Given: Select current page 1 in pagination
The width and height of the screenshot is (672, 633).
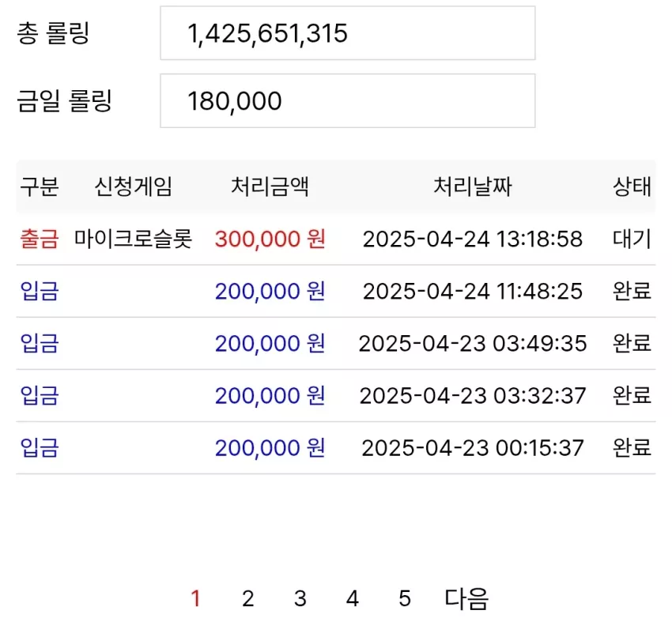Looking at the screenshot, I should point(196,599).
